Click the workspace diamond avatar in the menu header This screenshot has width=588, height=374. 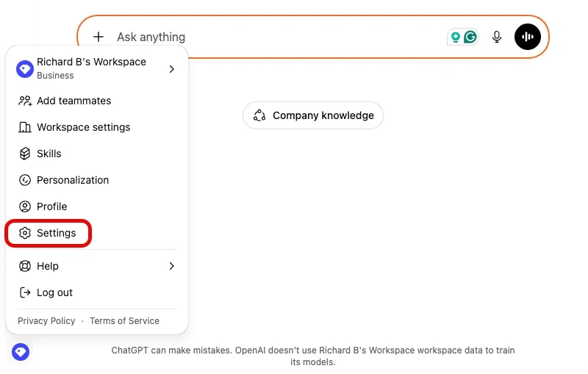click(x=25, y=69)
